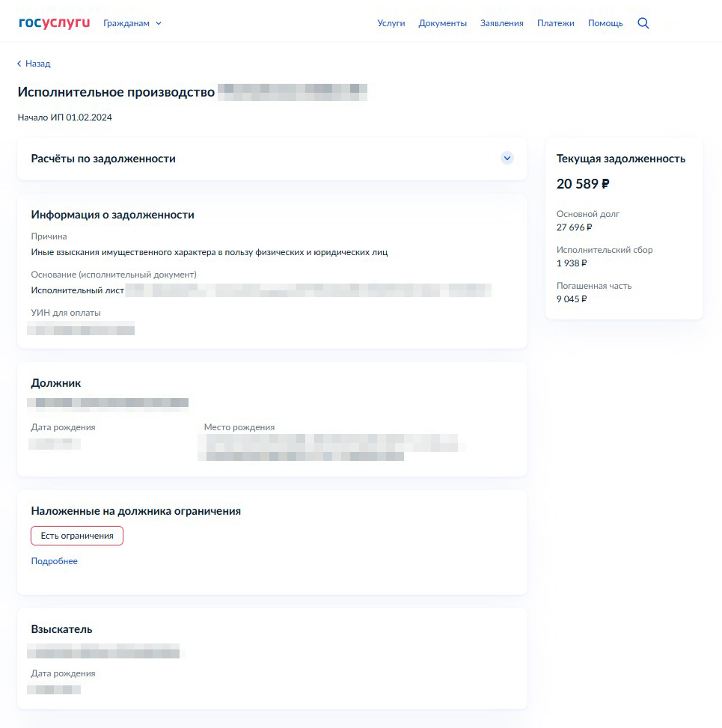Open Подробнее link about restrictions
Image resolution: width=722 pixels, height=728 pixels.
pos(55,561)
